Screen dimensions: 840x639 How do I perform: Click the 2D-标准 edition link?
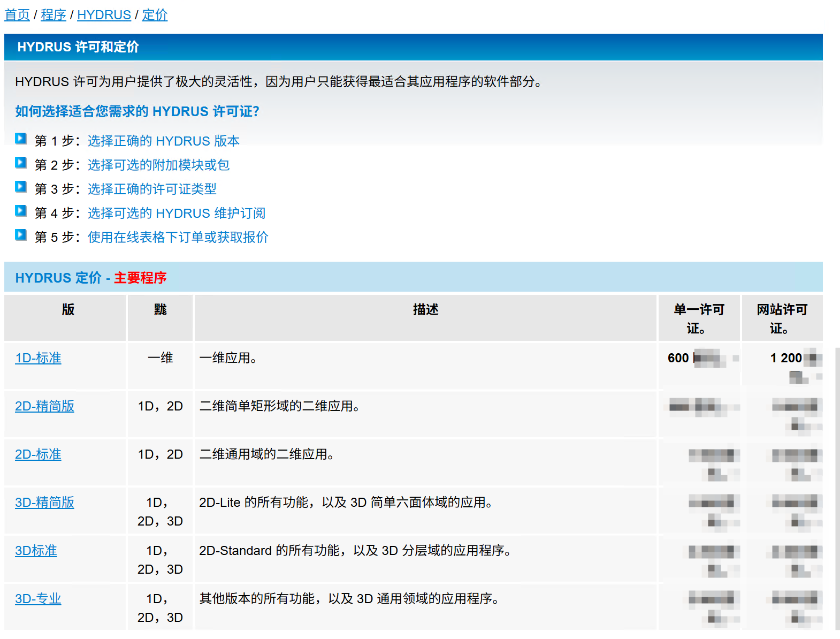pos(38,454)
